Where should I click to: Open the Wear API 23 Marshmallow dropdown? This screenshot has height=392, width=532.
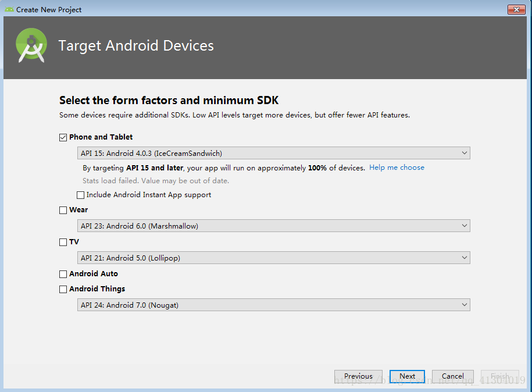[273, 226]
